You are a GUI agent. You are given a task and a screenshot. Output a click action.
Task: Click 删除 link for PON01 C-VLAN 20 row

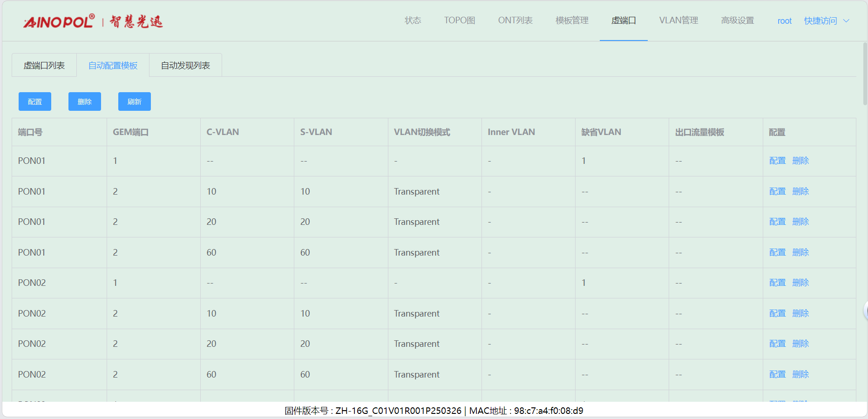pos(800,222)
